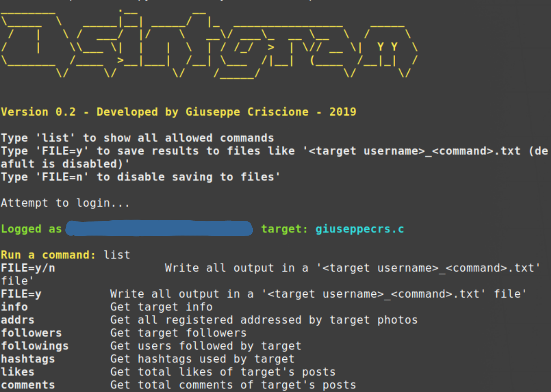Click the 'Attempt to login...' status text

(65, 203)
